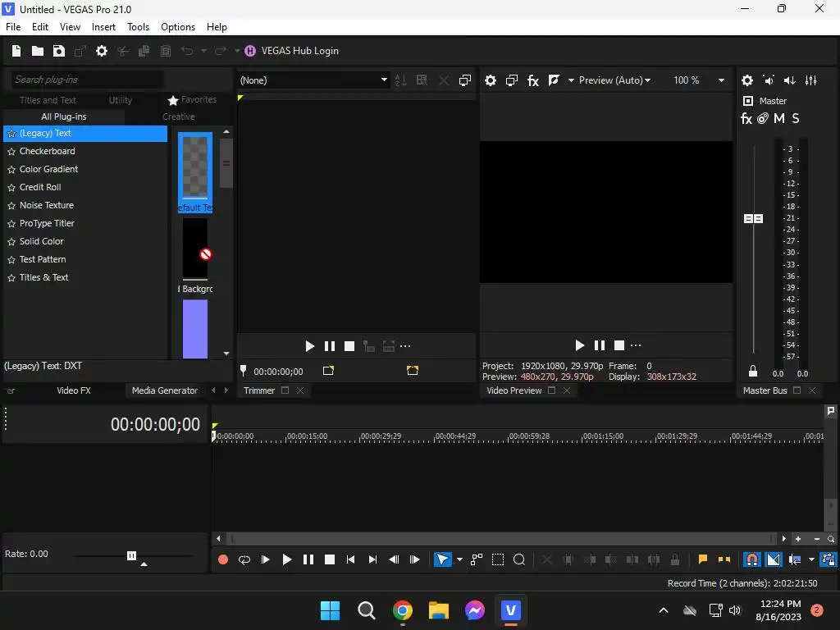Open mixing console faders icon
840x630 pixels.
[811, 80]
